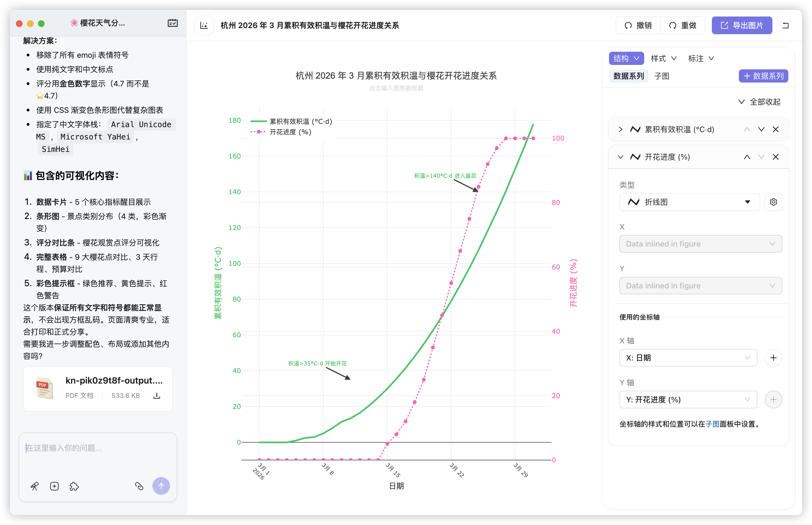
Task: Switch to the 子图 tab
Action: pos(662,76)
